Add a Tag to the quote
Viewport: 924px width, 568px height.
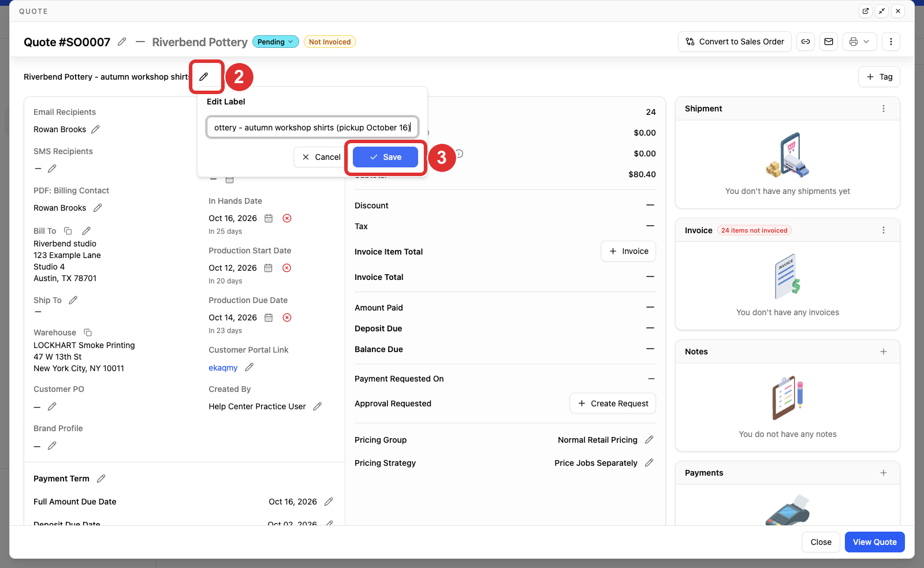click(879, 77)
